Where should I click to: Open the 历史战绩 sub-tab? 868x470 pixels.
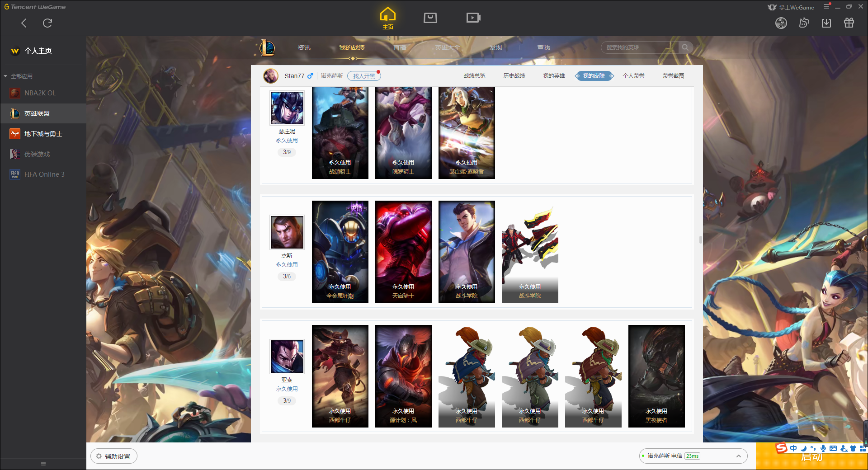(x=514, y=76)
